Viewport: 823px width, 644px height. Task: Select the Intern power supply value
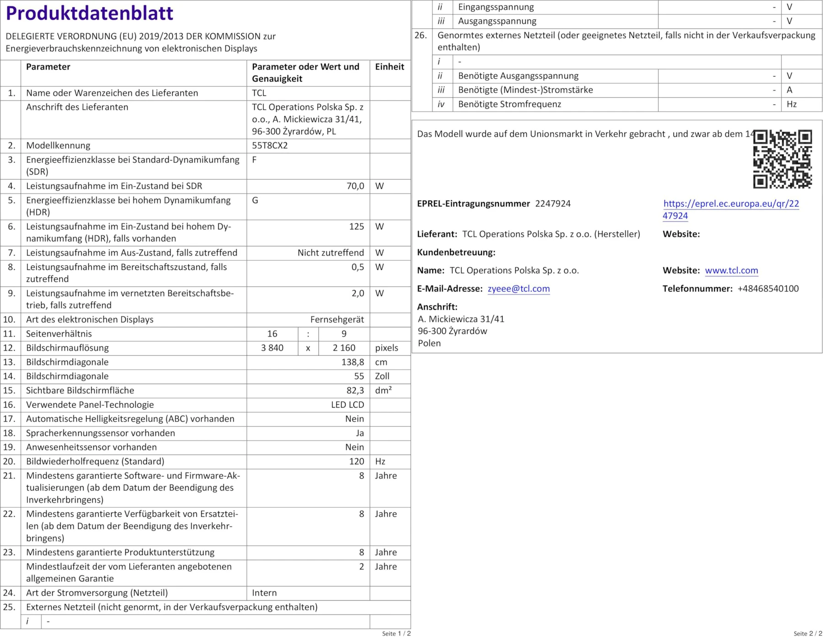click(264, 593)
